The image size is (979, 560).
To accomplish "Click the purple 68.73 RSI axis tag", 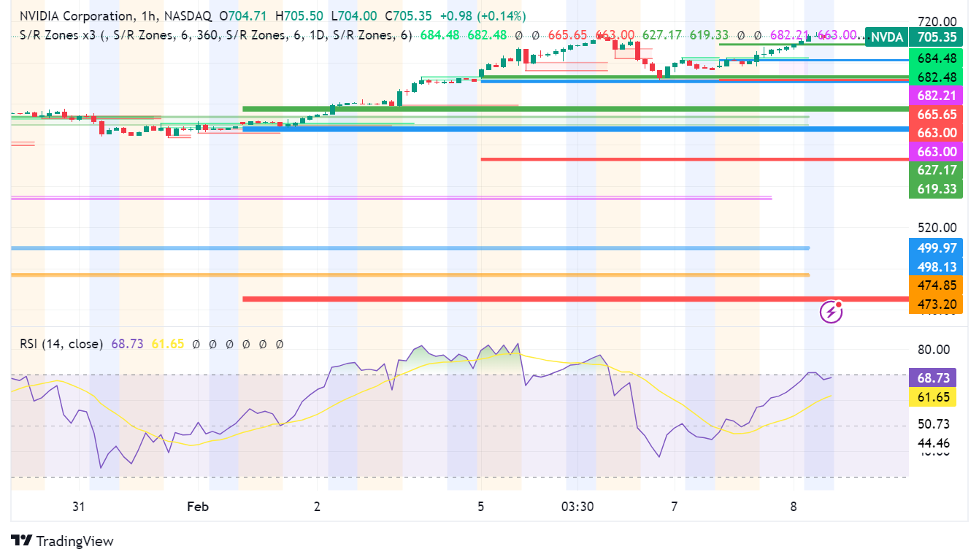I will pos(932,377).
